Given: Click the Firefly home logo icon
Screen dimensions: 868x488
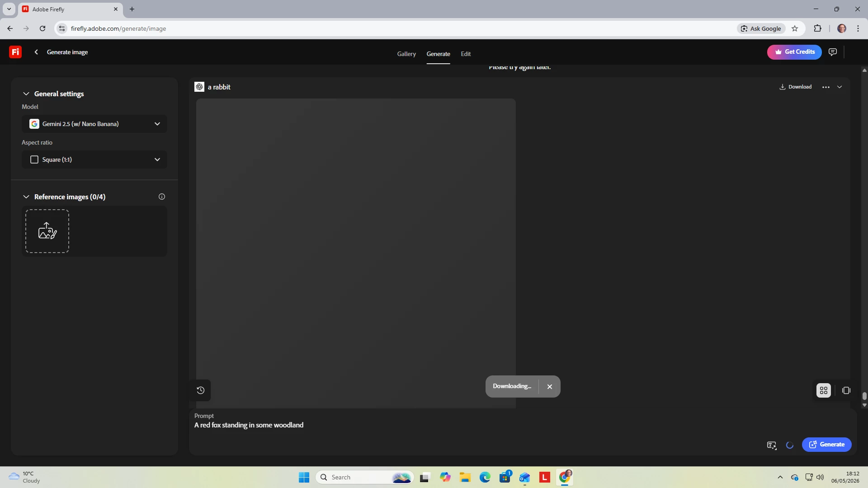Looking at the screenshot, I should (x=15, y=52).
